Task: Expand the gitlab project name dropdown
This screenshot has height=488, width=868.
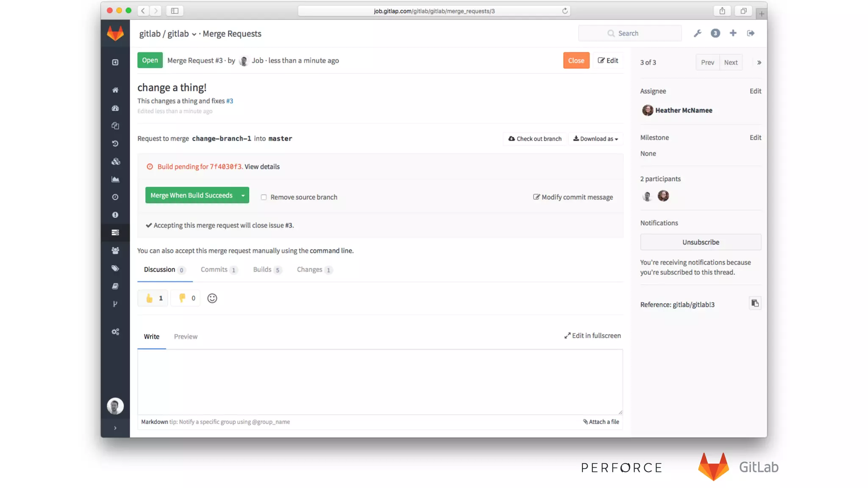Action: point(194,34)
